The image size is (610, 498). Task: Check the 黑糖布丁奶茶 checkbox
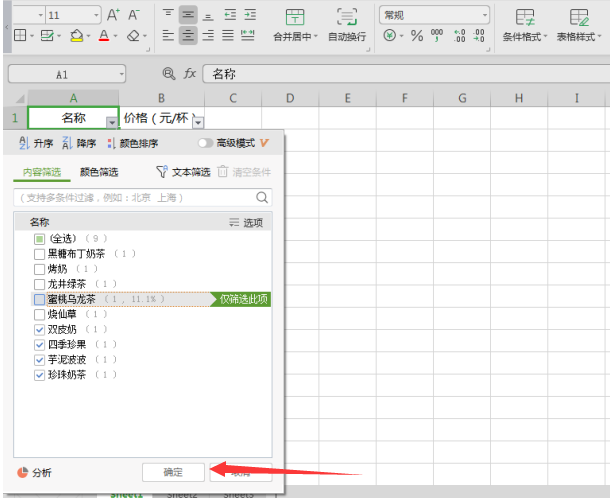[x=39, y=254]
